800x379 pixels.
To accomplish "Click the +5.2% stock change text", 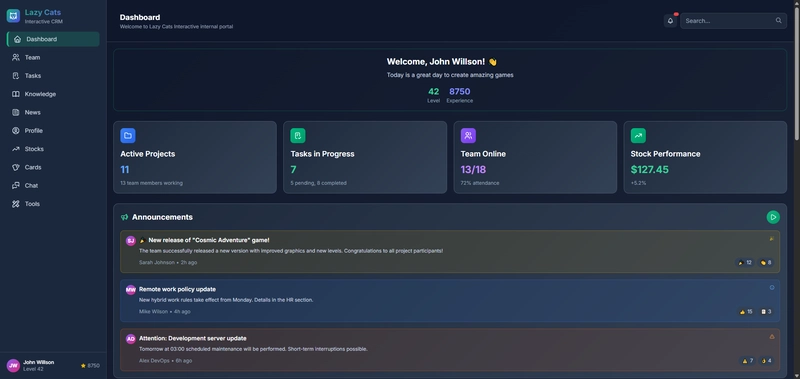I will (x=638, y=183).
